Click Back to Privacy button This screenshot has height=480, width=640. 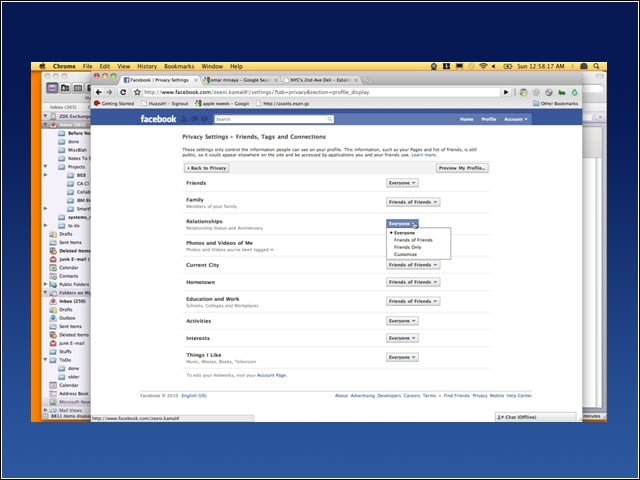click(207, 168)
